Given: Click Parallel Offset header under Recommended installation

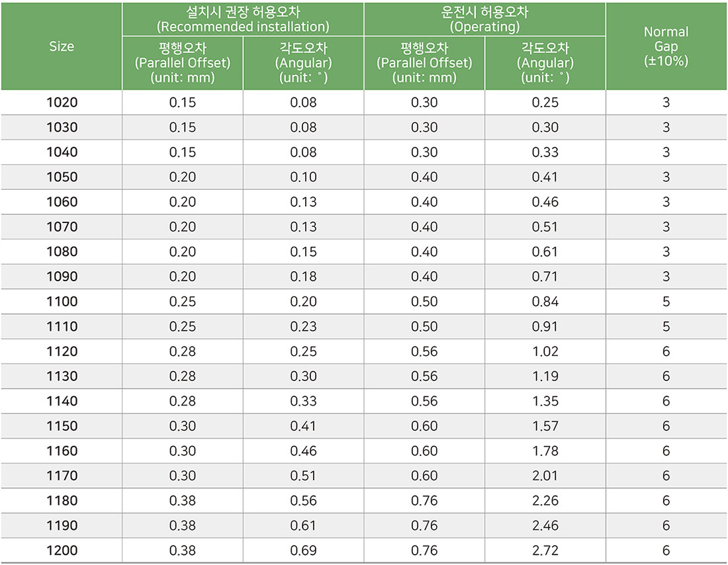Looking at the screenshot, I should (x=182, y=63).
